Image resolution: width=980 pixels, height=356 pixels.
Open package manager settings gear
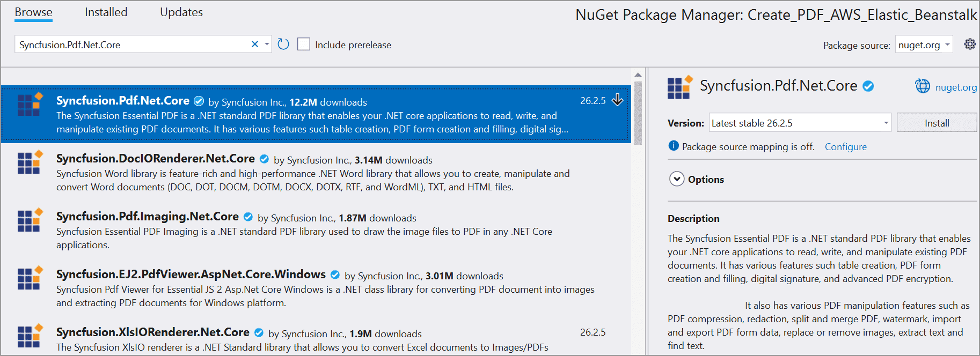tap(970, 44)
